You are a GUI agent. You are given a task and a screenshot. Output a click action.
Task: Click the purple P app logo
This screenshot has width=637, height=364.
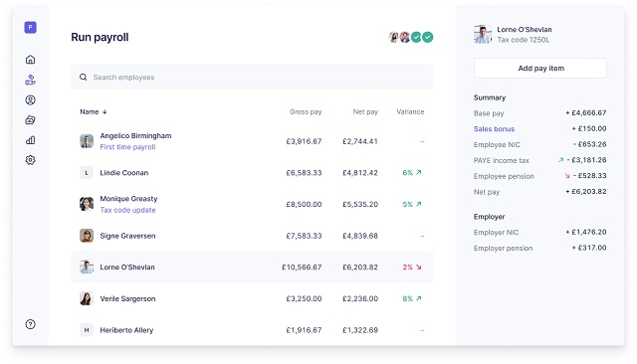(x=30, y=27)
